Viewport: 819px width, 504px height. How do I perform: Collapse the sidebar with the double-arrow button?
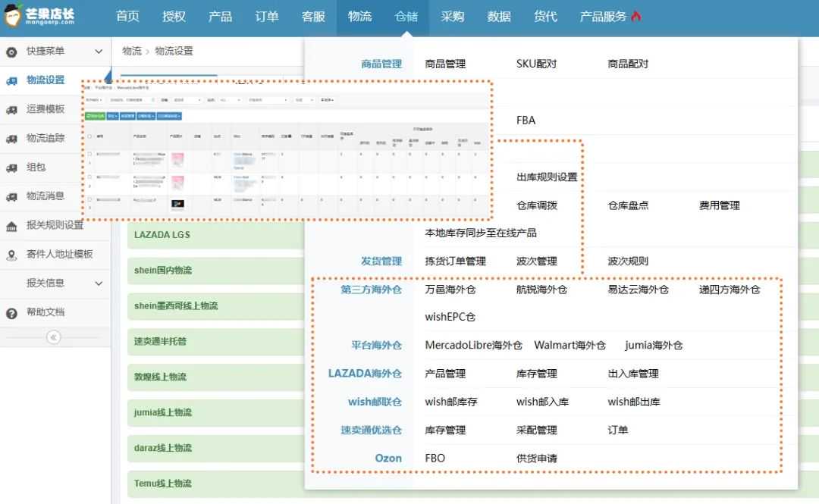click(53, 337)
